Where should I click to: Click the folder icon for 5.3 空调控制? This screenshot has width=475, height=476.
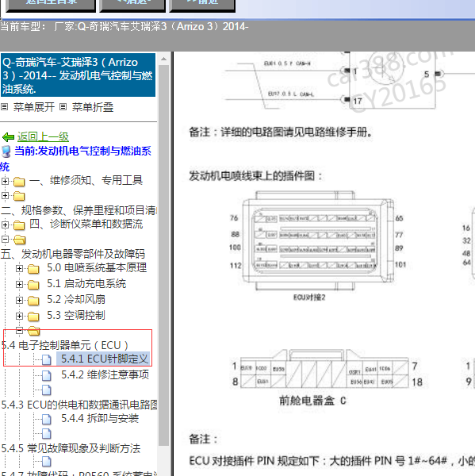(33, 317)
